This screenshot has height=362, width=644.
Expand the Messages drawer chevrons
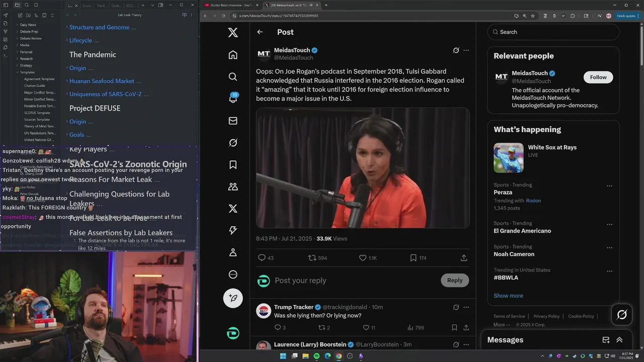(x=619, y=340)
